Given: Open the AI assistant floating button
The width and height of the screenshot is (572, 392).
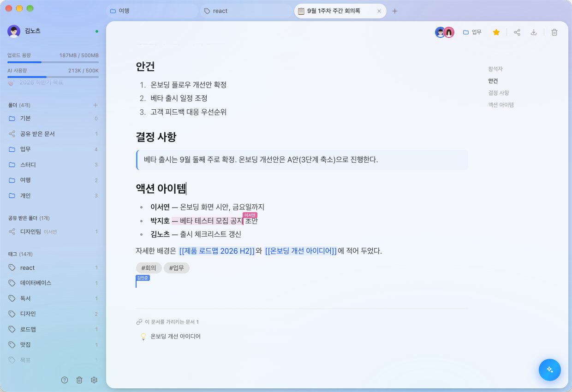Looking at the screenshot, I should point(549,369).
